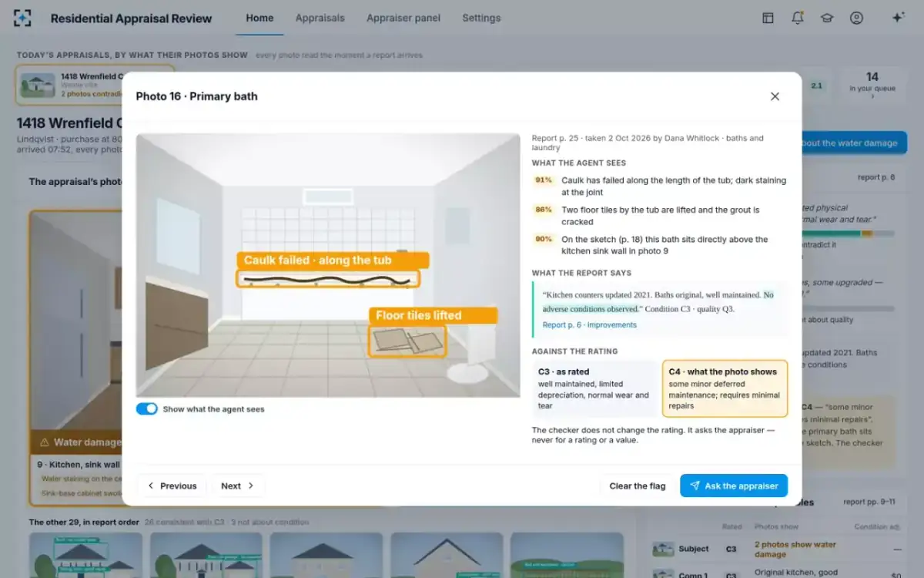
Task: Go to Previous photo
Action: (172, 486)
